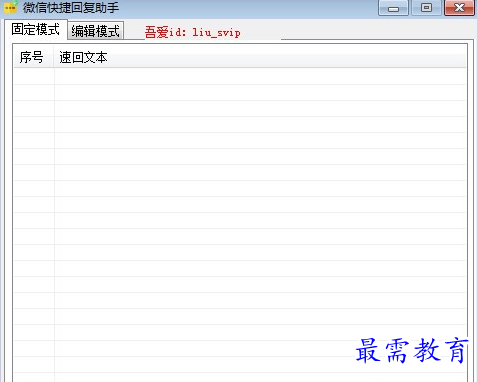Minimize the 微信快捷回复助手 window
This screenshot has width=477, height=382.
(393, 8)
